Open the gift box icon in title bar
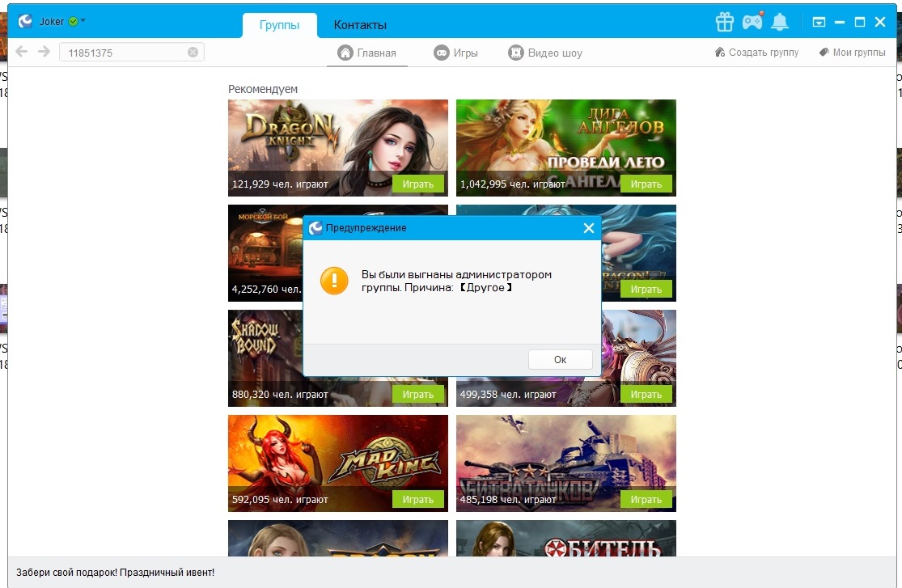 tap(724, 22)
